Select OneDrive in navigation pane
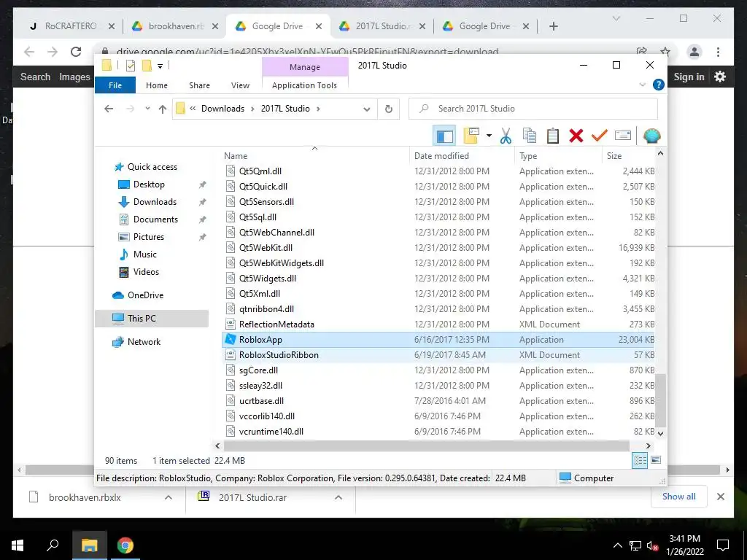 point(145,295)
